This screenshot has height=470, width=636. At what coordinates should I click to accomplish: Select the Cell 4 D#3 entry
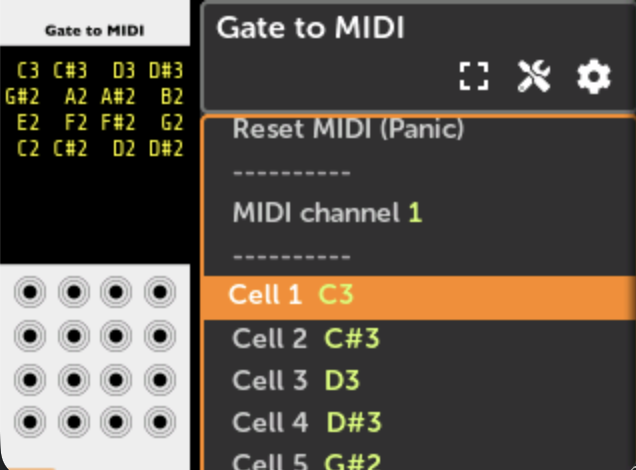[419, 422]
